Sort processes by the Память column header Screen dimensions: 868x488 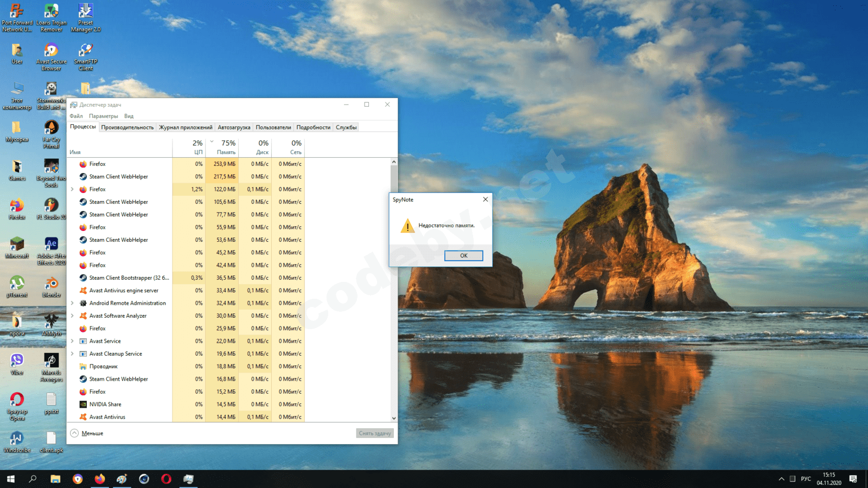point(225,147)
